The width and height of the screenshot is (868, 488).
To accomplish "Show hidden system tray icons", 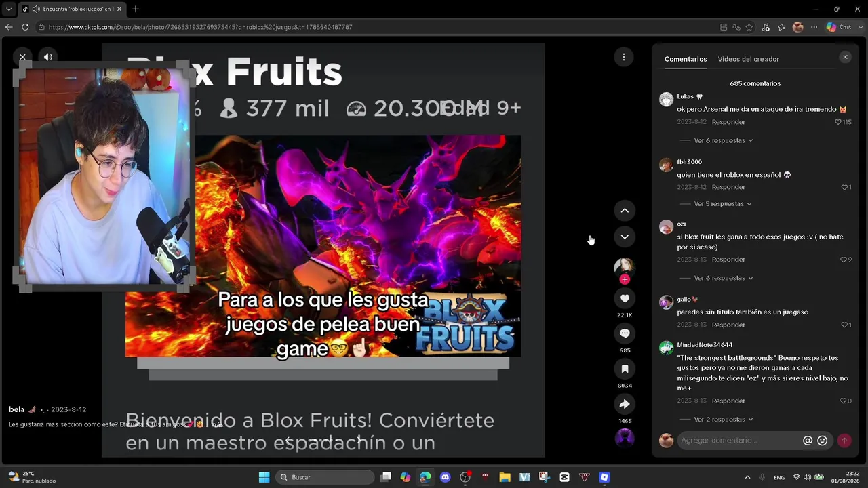I will pos(747,477).
